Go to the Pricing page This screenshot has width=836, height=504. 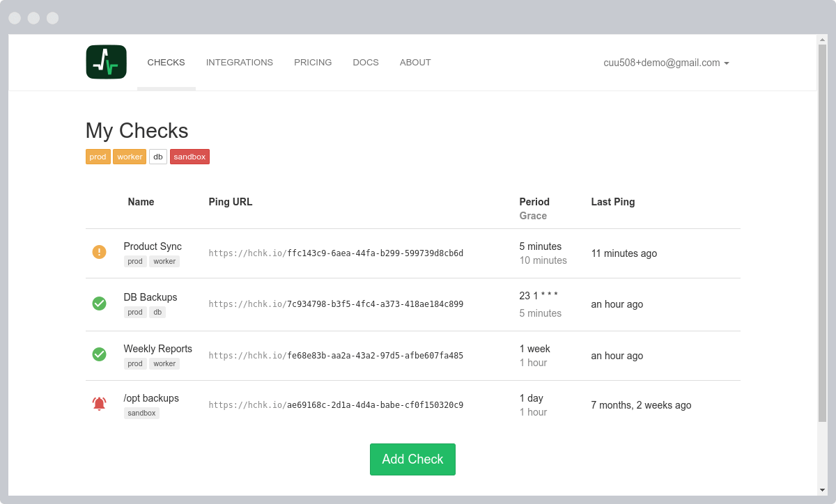pyautogui.click(x=313, y=63)
